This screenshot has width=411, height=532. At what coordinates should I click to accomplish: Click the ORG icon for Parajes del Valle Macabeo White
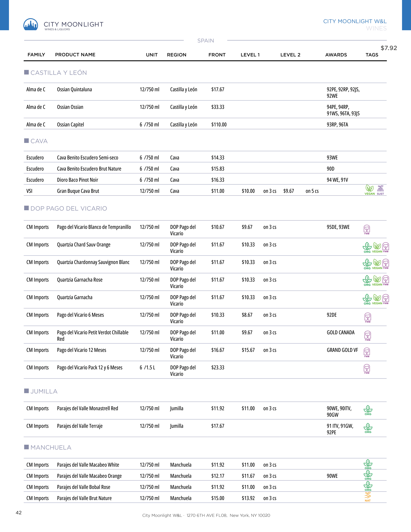[x=368, y=464]
